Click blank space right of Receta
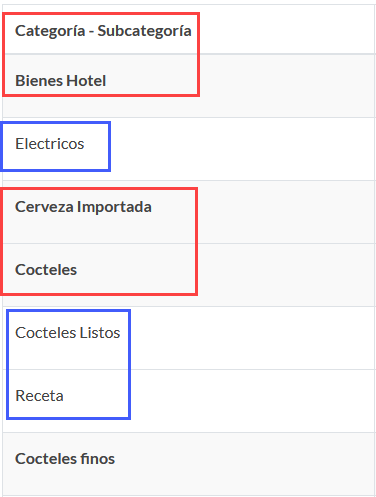This screenshot has height=497, width=376. (252, 401)
